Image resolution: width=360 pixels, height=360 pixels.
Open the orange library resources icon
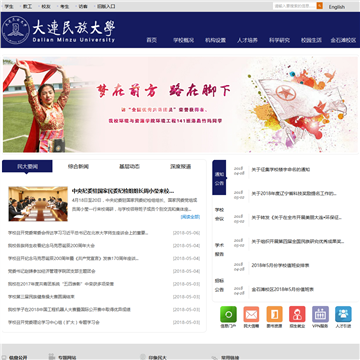[x=274, y=314]
